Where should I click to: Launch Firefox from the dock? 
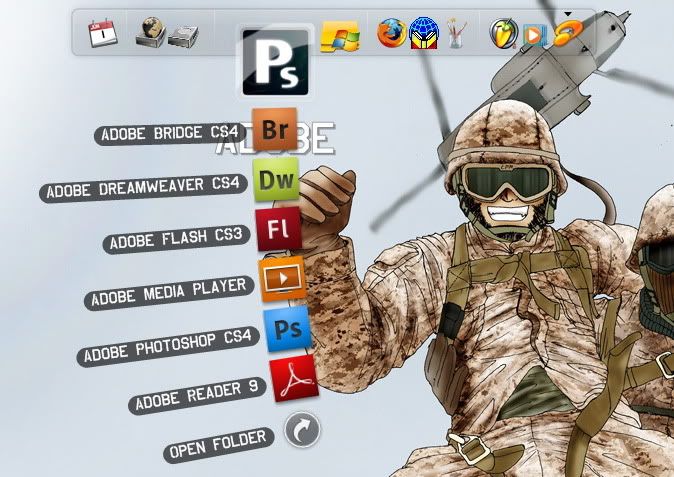pos(392,33)
